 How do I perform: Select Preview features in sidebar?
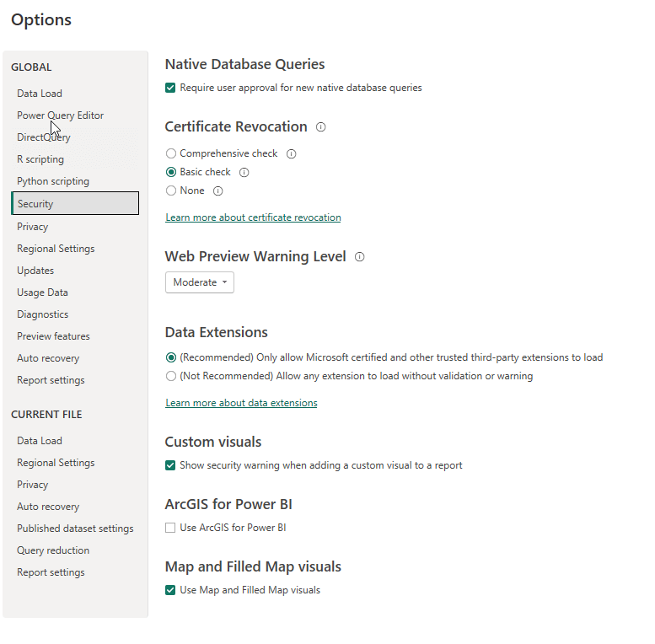(53, 336)
